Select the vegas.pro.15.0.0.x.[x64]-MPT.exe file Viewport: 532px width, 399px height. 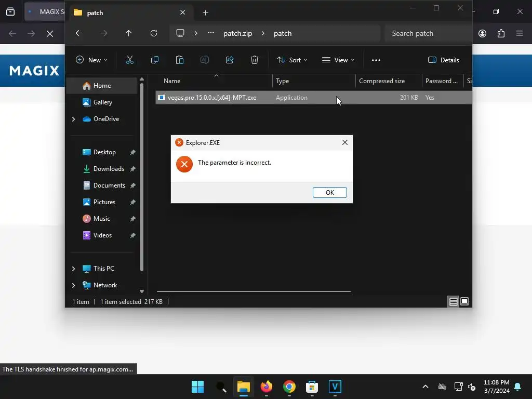[313, 97]
